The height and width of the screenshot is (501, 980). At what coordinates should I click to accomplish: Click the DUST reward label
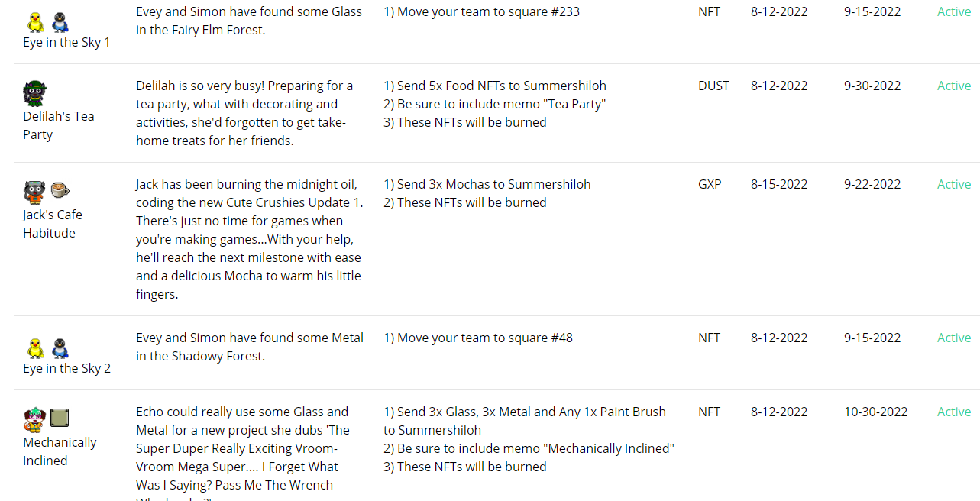click(x=713, y=86)
